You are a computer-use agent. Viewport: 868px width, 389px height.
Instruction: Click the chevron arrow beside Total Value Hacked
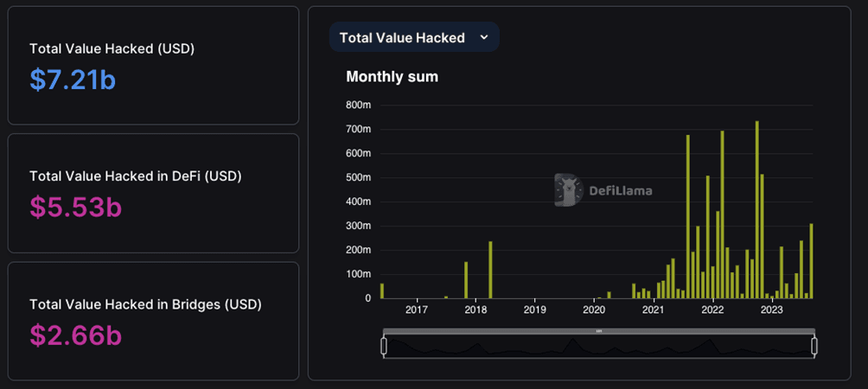coord(484,37)
